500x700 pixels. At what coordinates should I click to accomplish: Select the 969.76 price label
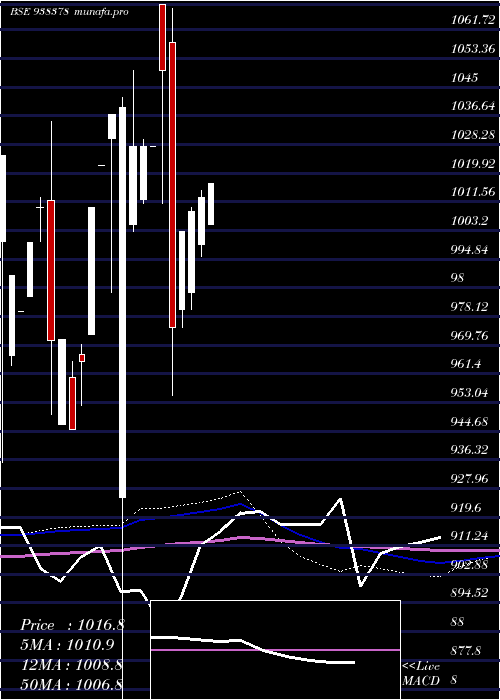point(471,336)
